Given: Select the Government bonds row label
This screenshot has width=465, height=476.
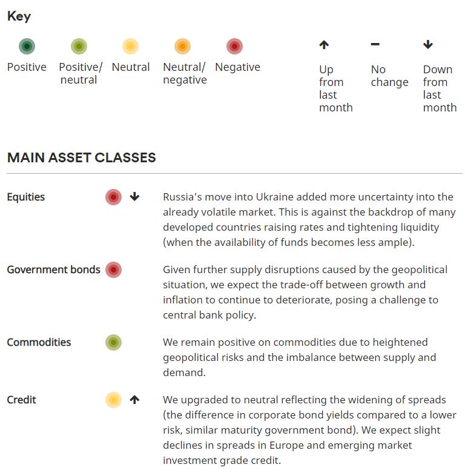Looking at the screenshot, I should pos(53,270).
